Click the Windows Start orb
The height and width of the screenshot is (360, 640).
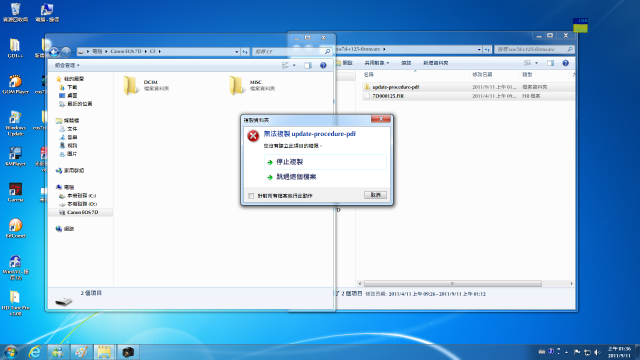point(11,352)
